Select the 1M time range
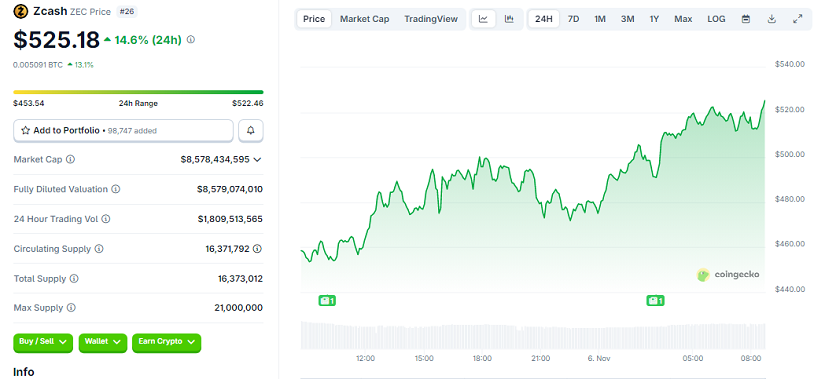Viewport: 825px width, 379px height. pyautogui.click(x=600, y=19)
